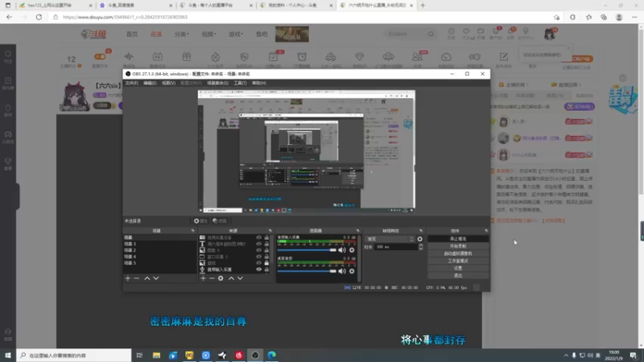Open Microsoft Edge in Windows taskbar
Image resolution: width=644 pixels, height=362 pixels.
pyautogui.click(x=271, y=356)
